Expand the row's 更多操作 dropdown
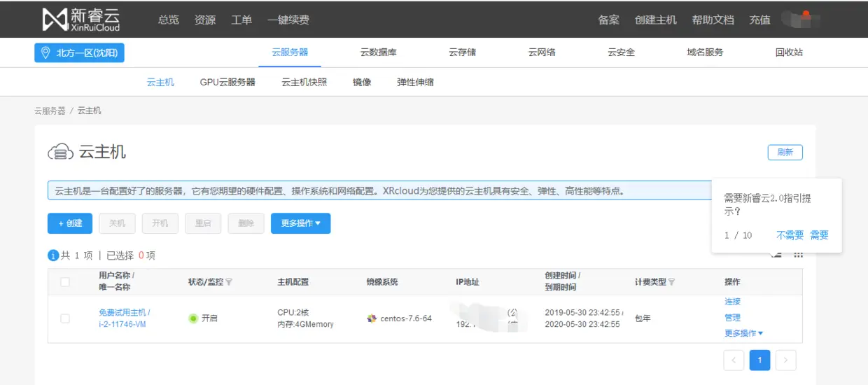 click(x=743, y=334)
